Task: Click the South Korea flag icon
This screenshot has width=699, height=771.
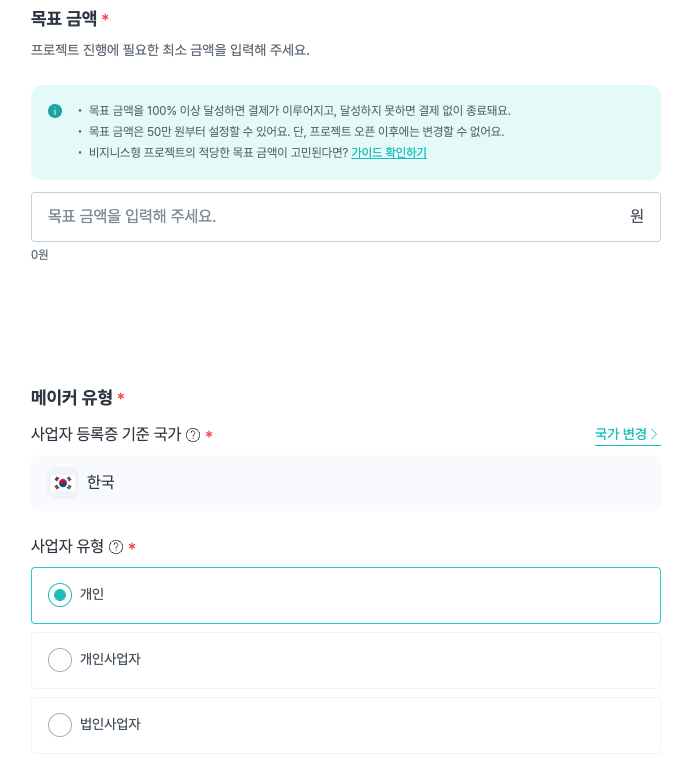Action: (63, 483)
